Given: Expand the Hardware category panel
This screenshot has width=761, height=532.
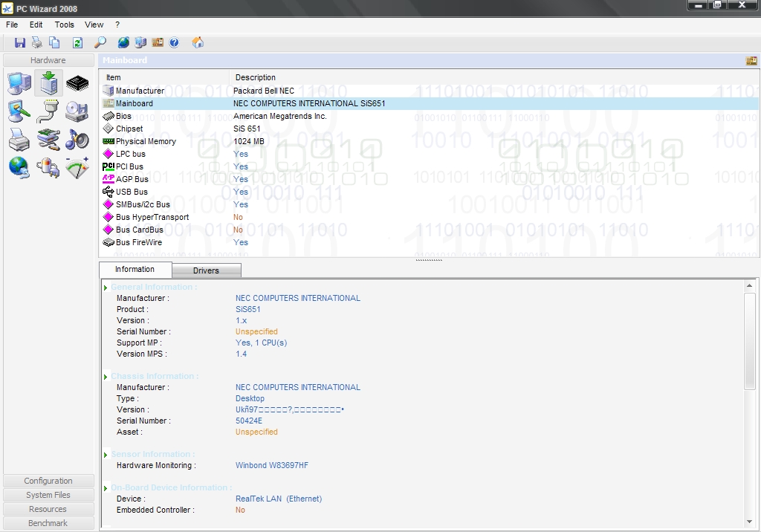Looking at the screenshot, I should coord(48,60).
